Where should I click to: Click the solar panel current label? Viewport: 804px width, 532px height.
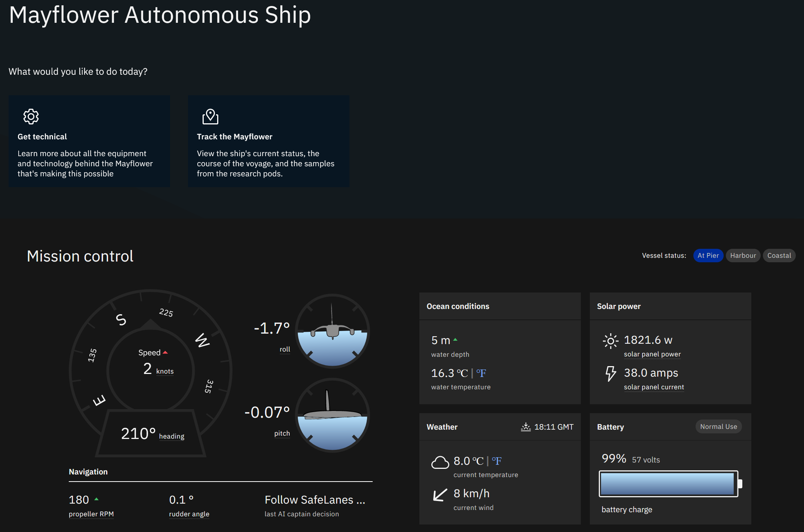tap(654, 387)
